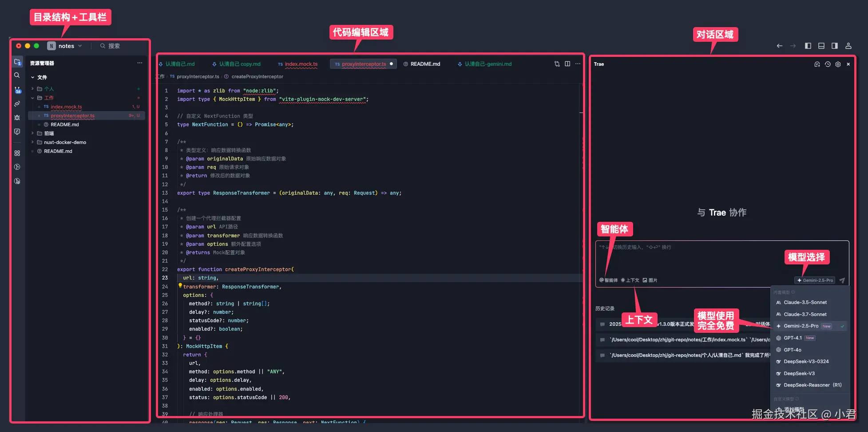Open README.md inside the 工作 folder
The width and height of the screenshot is (868, 432).
coord(87,124)
